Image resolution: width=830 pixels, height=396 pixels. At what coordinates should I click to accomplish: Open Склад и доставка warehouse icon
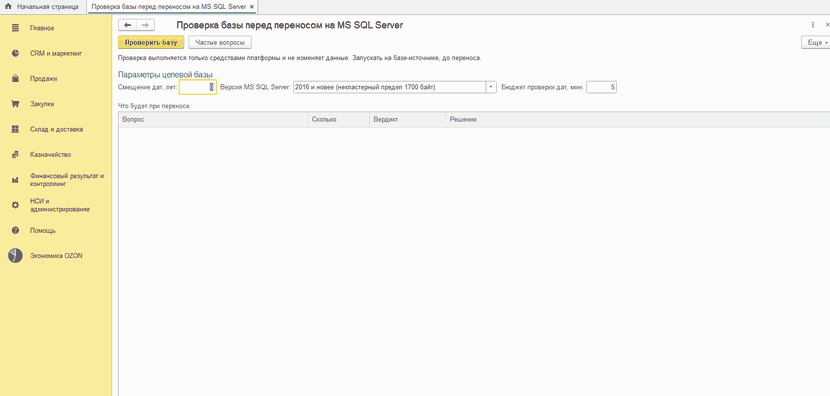[15, 129]
